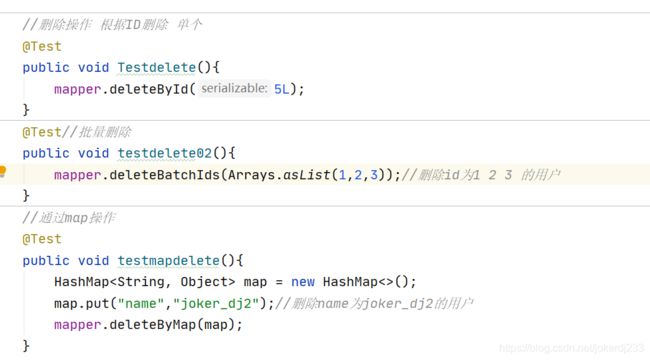Click the HashMap<String, Object> type declaration
The height and width of the screenshot is (360, 650).
click(145, 282)
